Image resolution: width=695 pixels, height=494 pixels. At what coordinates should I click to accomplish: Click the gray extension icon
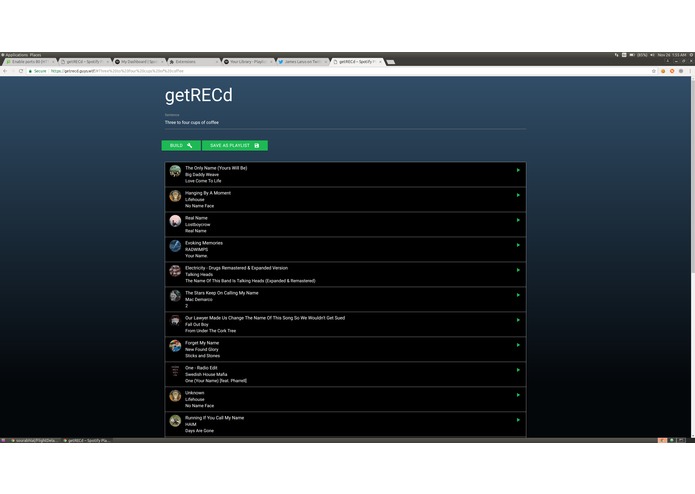coord(681,71)
